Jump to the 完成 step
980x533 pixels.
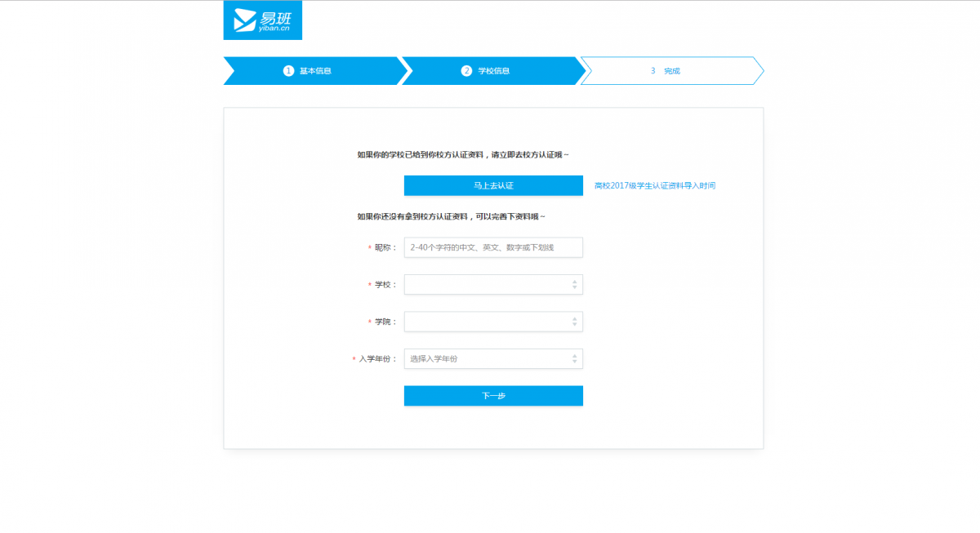point(671,71)
